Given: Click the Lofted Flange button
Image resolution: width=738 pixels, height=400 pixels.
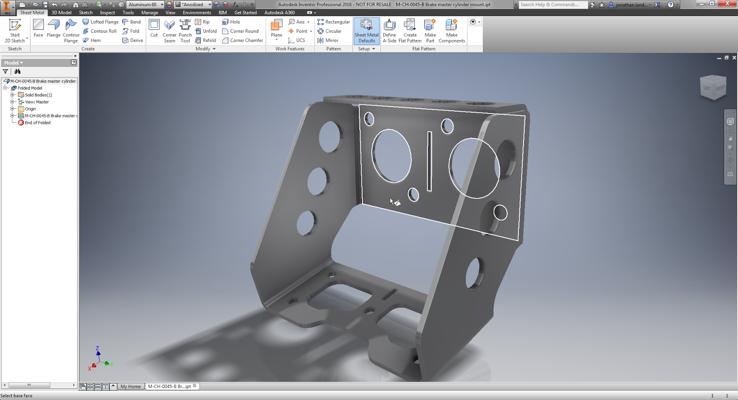Looking at the screenshot, I should [x=100, y=22].
